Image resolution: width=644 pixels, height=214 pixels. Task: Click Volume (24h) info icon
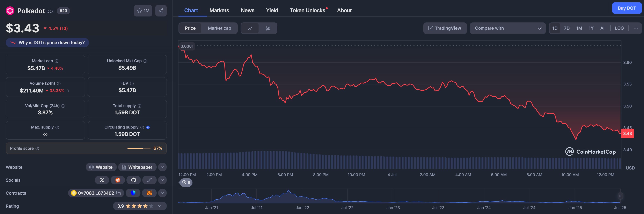point(59,83)
